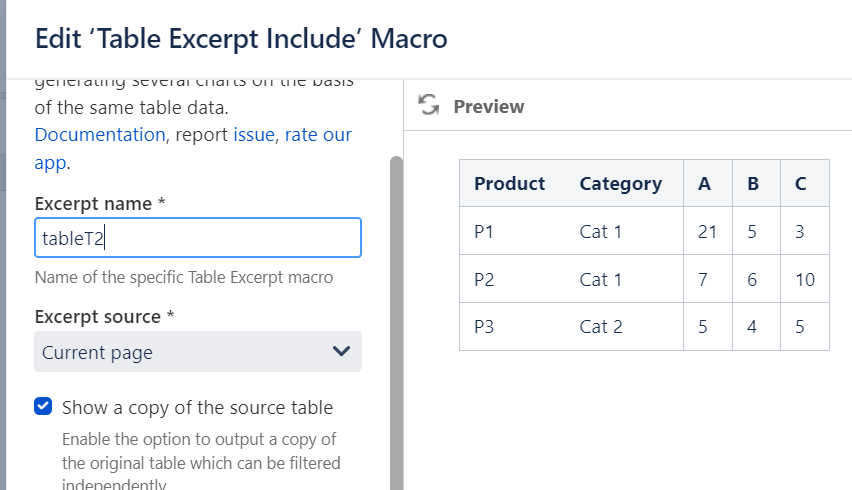This screenshot has height=490, width=852.
Task: Click the Preview label in header
Action: point(488,106)
